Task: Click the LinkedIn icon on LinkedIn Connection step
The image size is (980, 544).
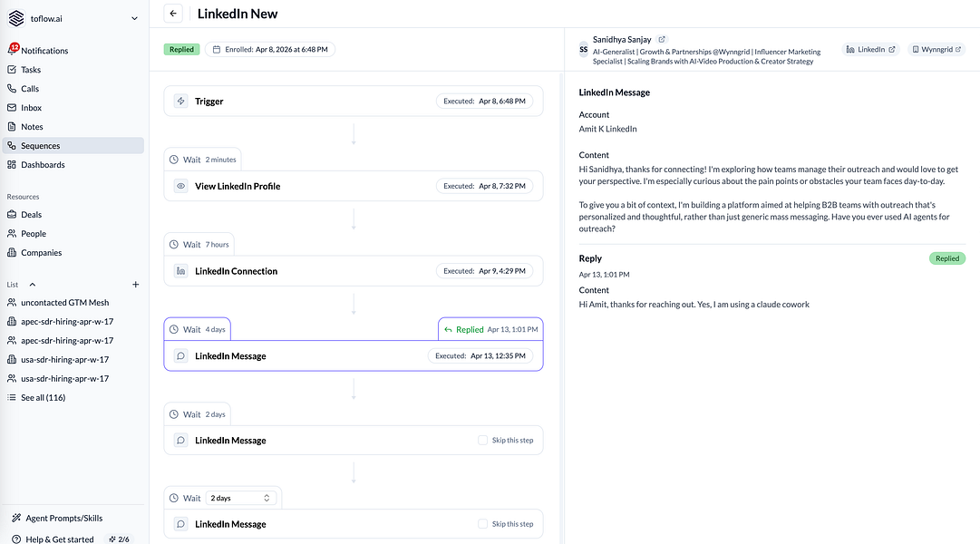Action: point(180,271)
